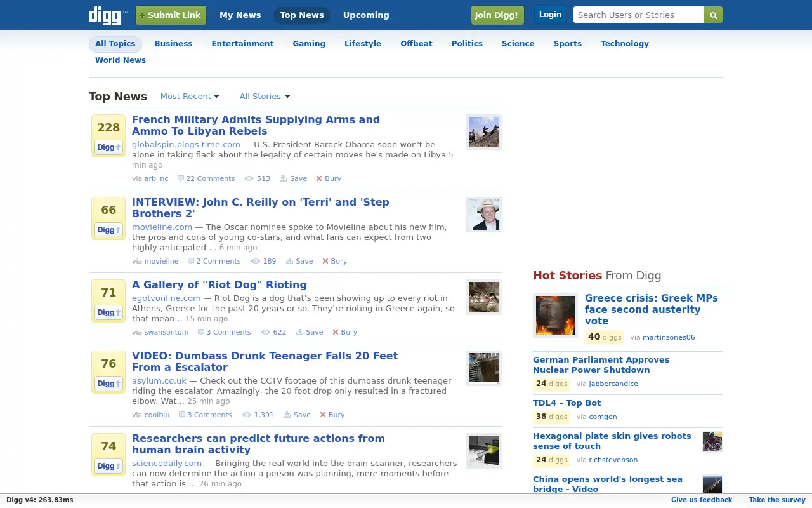Digg the Riot Dog gallery story
Image resolution: width=812 pixels, height=508 pixels.
coord(108,312)
